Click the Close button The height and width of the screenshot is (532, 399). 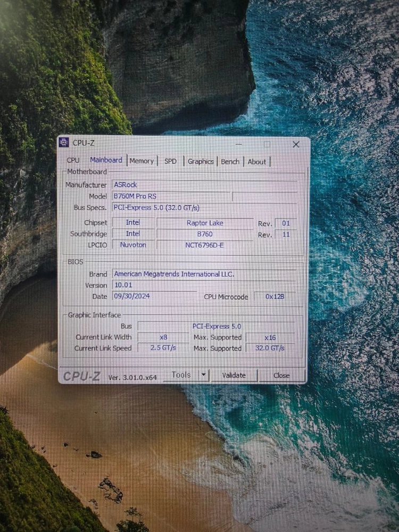pos(281,376)
